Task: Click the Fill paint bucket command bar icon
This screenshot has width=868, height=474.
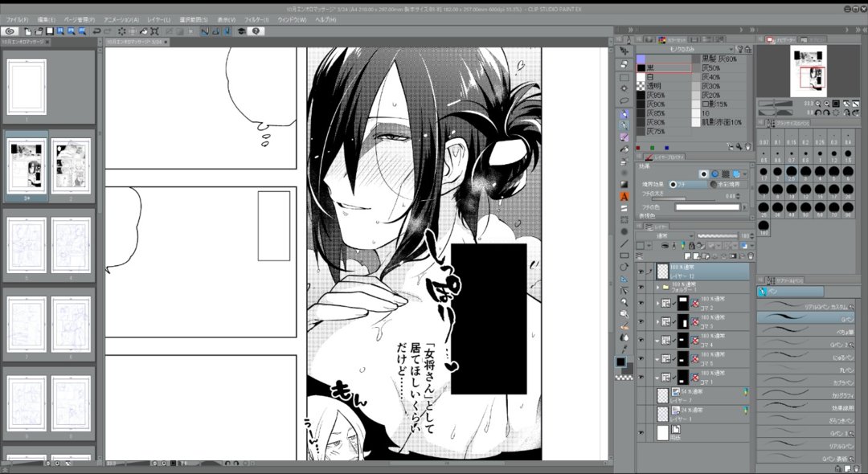Action: coord(144,31)
